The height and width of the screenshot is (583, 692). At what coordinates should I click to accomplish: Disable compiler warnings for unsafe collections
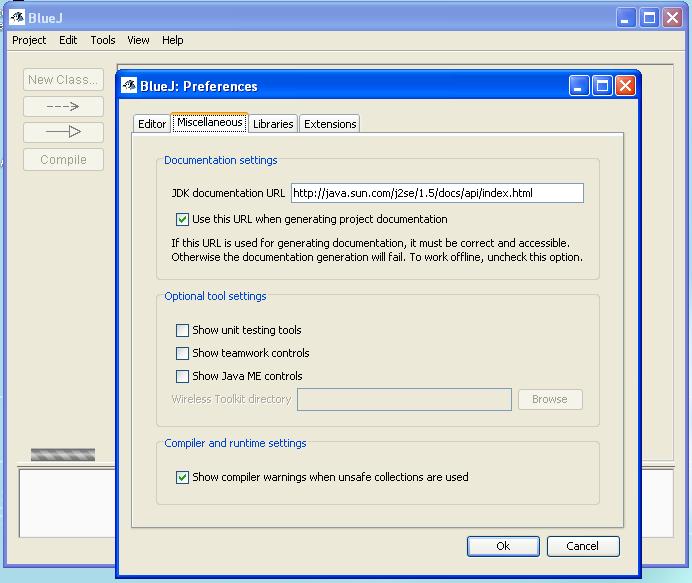click(182, 478)
